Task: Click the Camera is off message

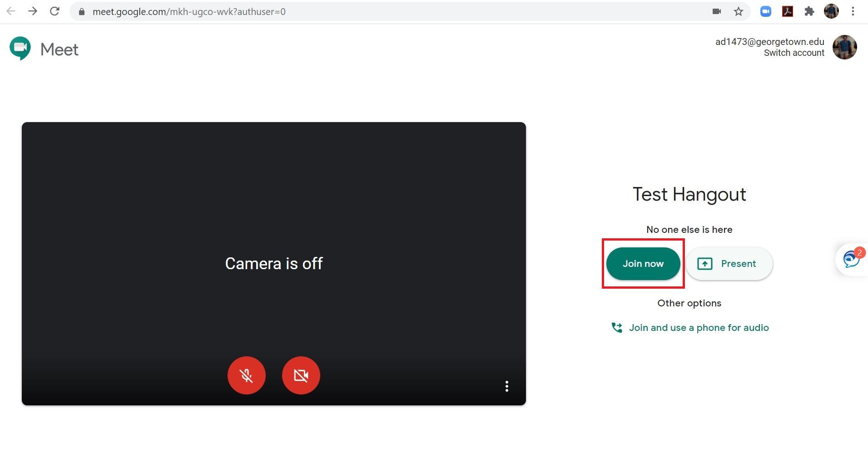Action: pyautogui.click(x=274, y=264)
